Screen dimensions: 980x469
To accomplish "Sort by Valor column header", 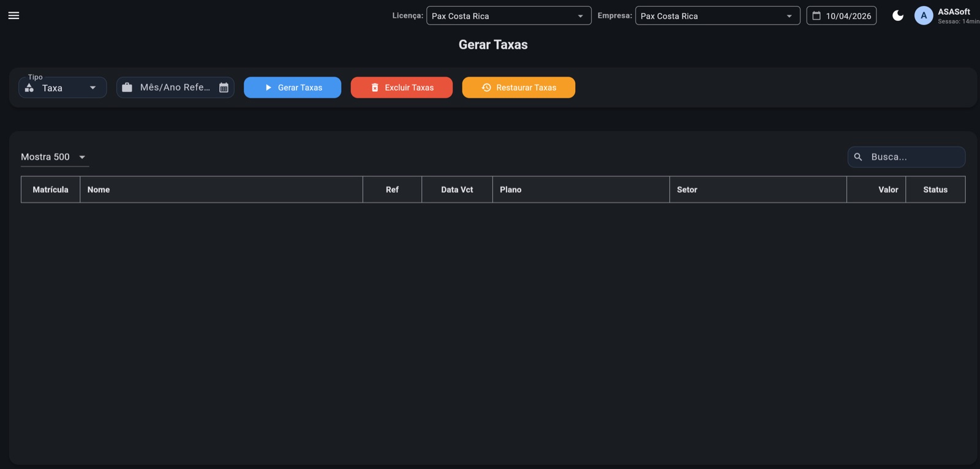I will [x=888, y=190].
